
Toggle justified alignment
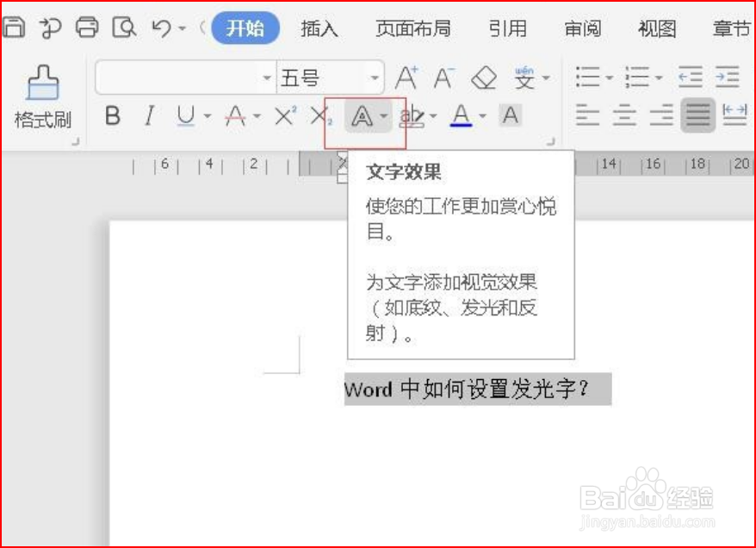tap(698, 115)
